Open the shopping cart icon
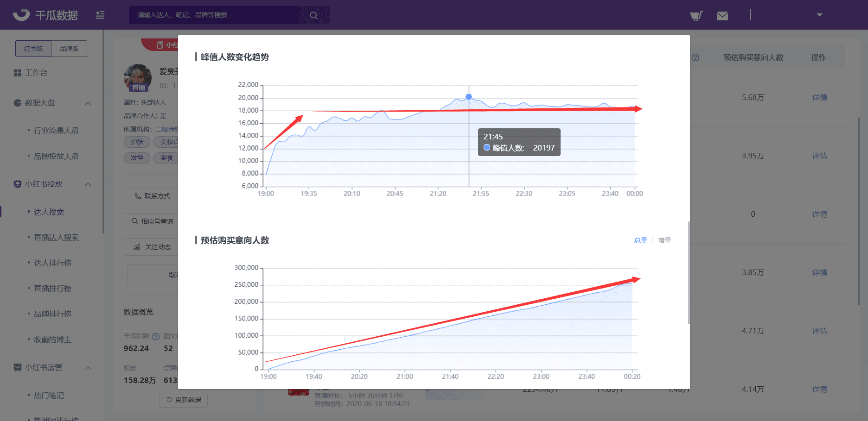This screenshot has height=421, width=868. (696, 16)
